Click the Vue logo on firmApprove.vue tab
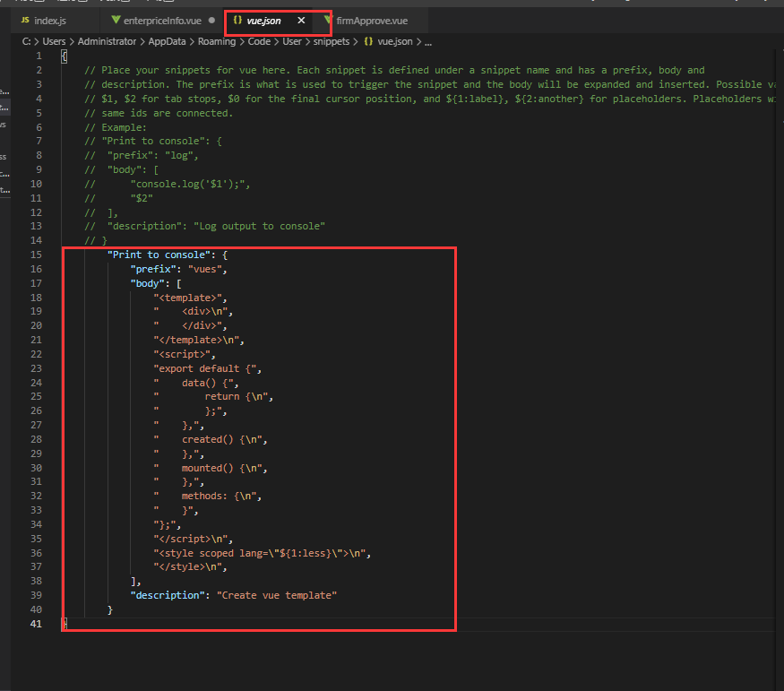Image resolution: width=784 pixels, height=691 pixels. (328, 20)
